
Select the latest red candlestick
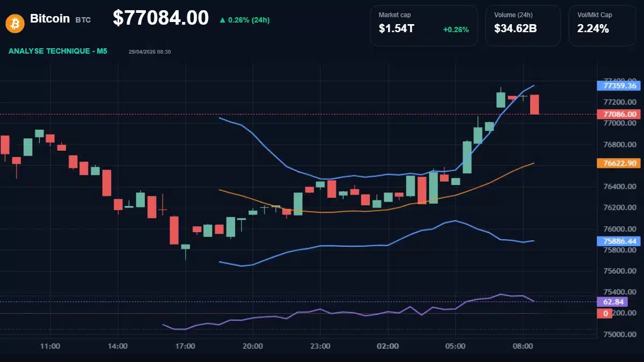[534, 105]
